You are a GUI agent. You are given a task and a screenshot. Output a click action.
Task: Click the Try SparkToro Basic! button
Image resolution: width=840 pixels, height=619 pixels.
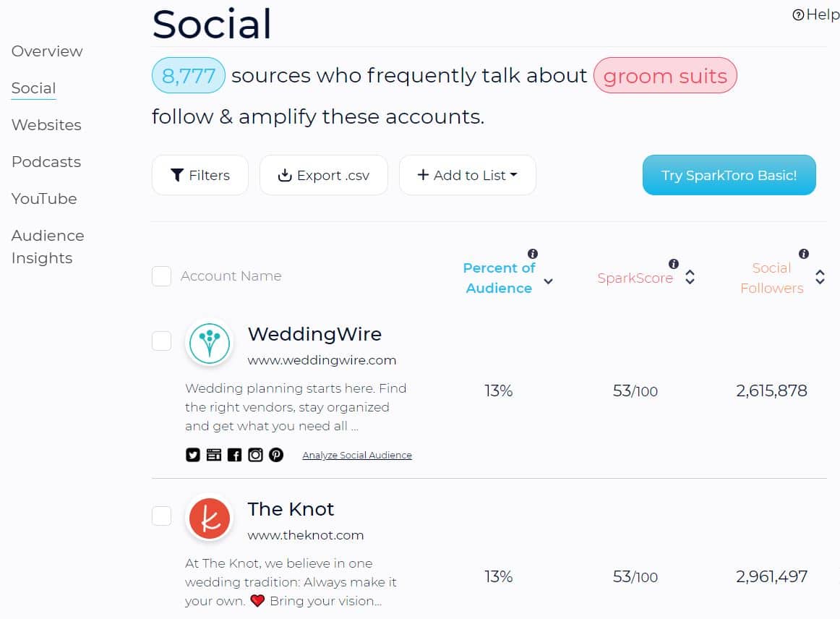click(x=729, y=175)
